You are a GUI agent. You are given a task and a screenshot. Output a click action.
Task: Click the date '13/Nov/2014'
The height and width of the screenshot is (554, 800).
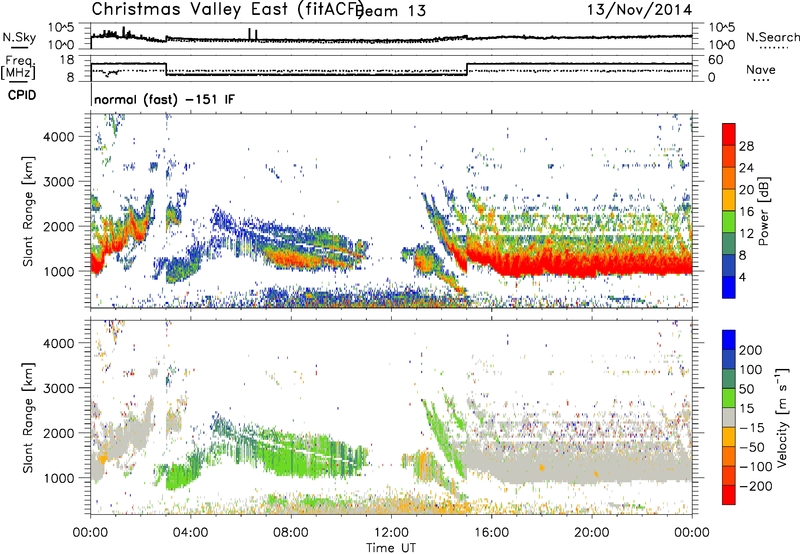pos(639,9)
